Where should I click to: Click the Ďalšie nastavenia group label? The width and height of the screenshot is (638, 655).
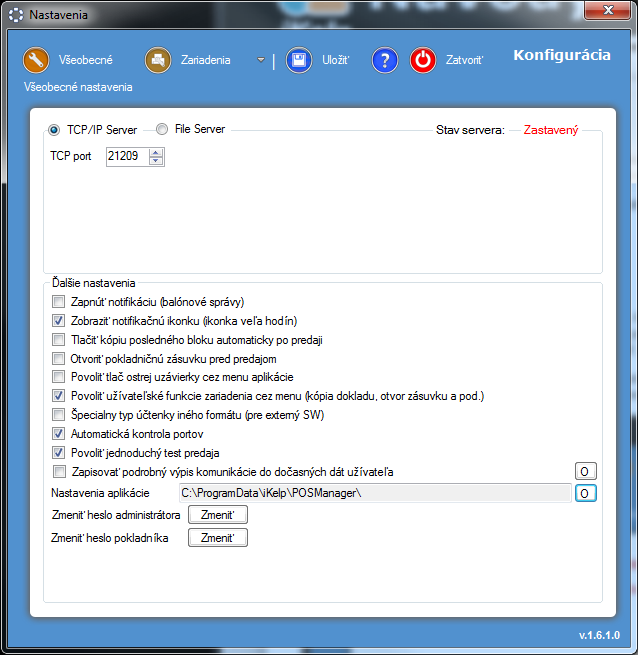coord(94,283)
